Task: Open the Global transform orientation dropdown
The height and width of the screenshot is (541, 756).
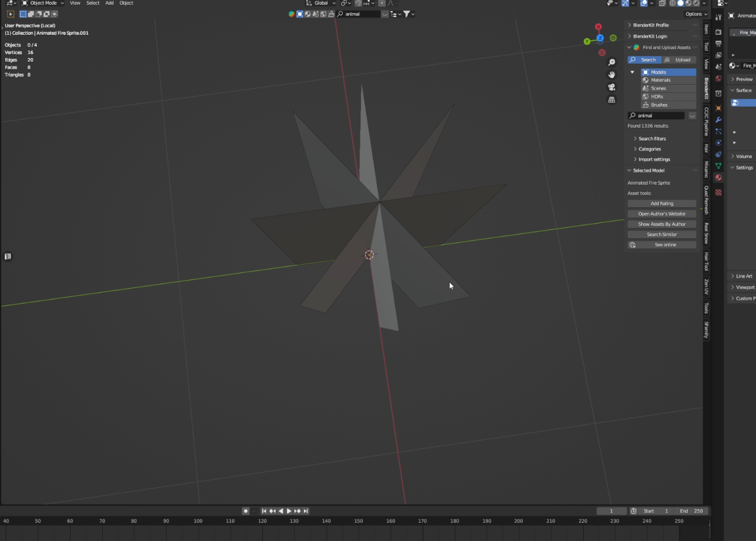Action: click(x=321, y=3)
